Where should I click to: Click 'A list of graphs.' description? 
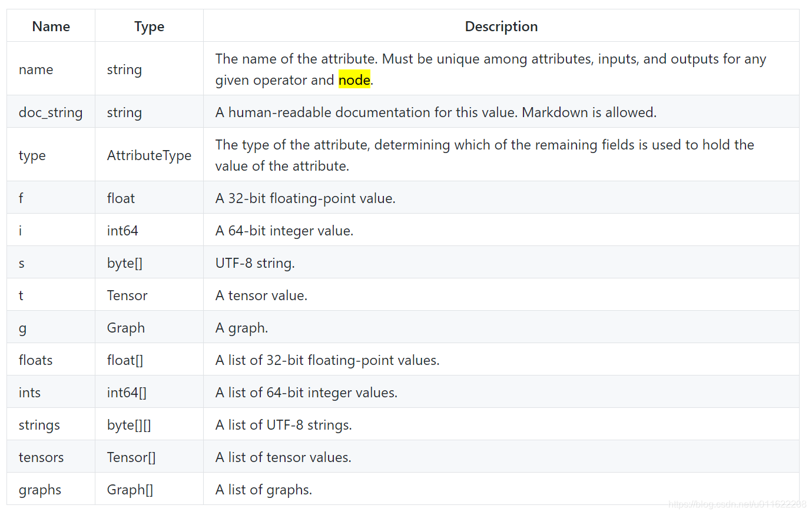[x=264, y=490]
